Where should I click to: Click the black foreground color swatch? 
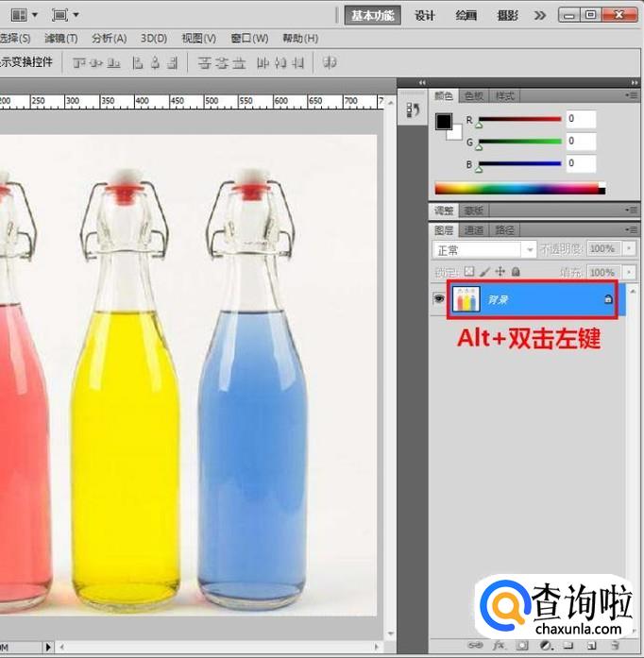[x=443, y=122]
